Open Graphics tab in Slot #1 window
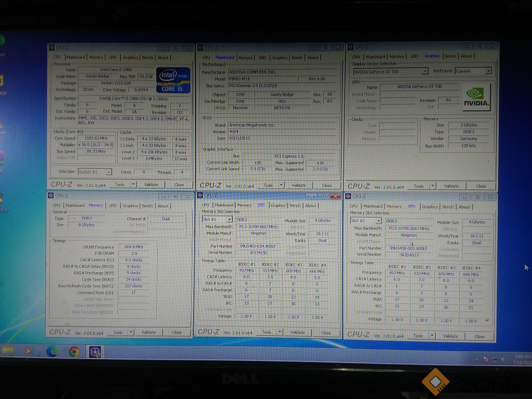 coord(278,205)
